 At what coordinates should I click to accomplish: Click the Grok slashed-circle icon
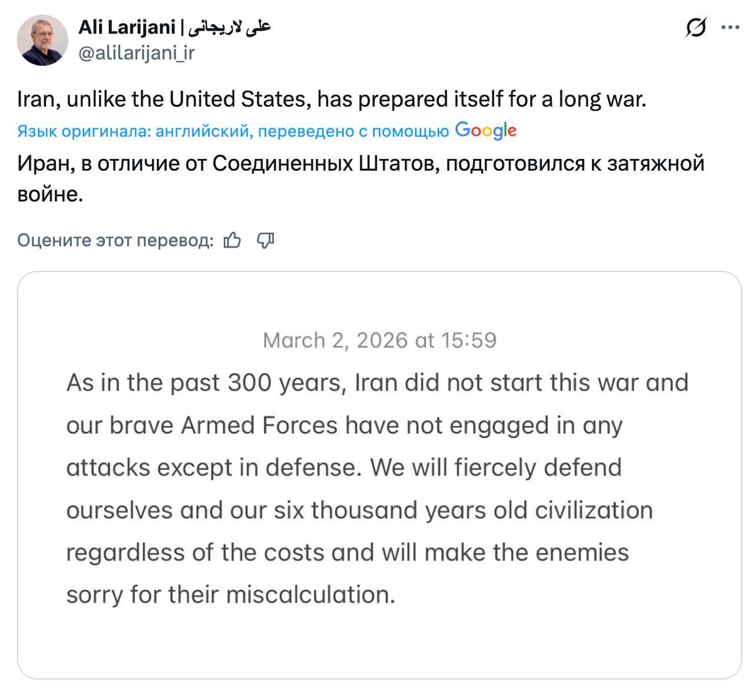696,27
